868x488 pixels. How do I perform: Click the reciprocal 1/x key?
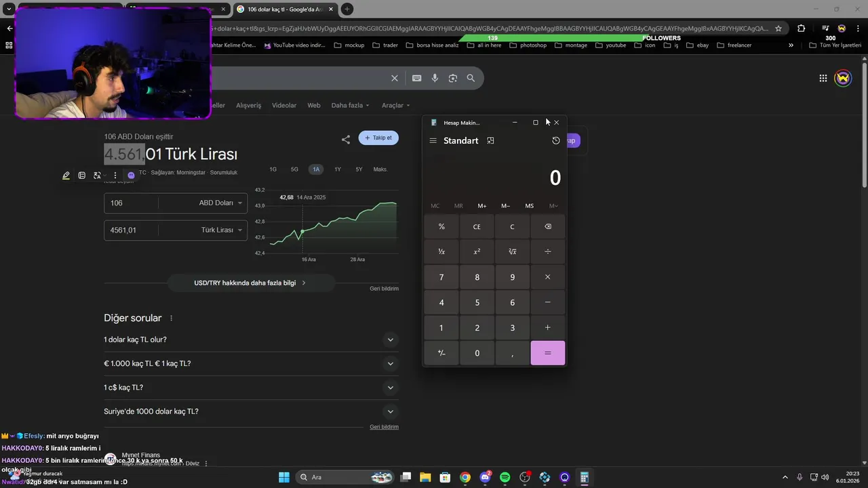441,251
